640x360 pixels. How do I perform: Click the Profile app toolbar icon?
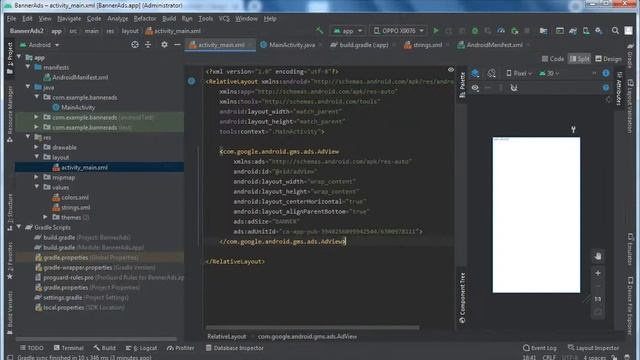(x=501, y=31)
